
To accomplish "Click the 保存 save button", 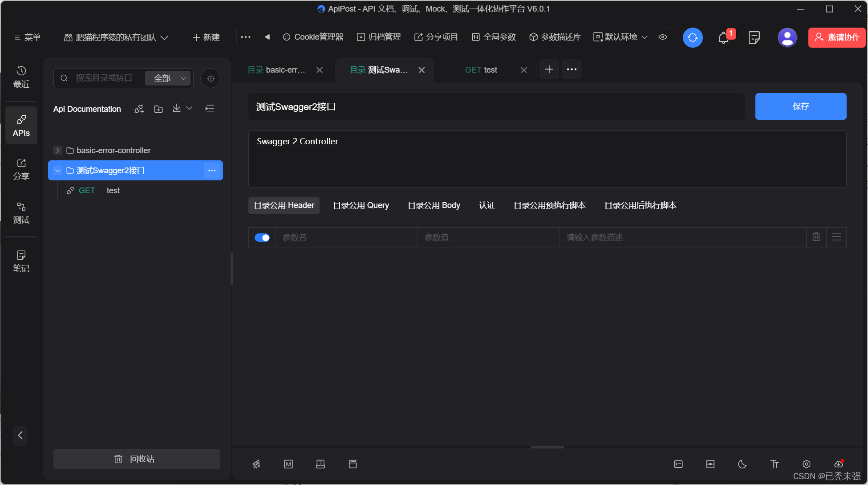I will [x=801, y=106].
